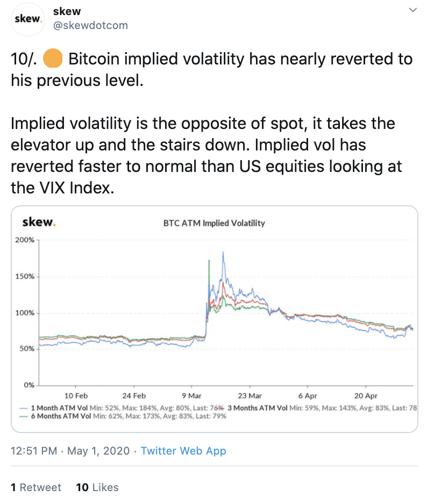Click the 9 Mar date label on chart
Image resolution: width=427 pixels, height=504 pixels.
[191, 395]
